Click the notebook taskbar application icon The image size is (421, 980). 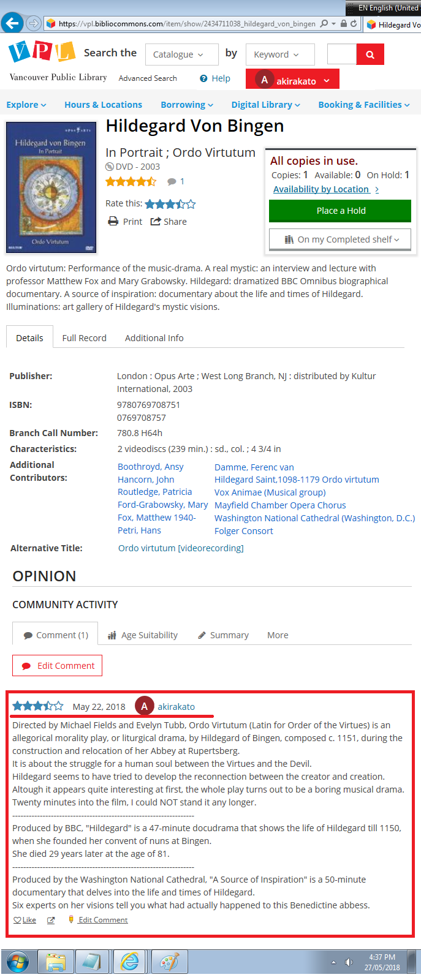(93, 962)
